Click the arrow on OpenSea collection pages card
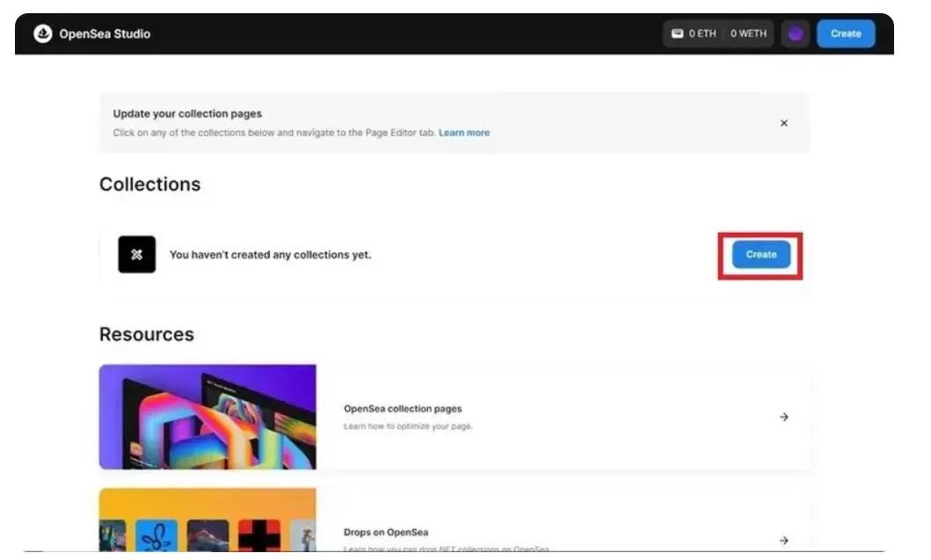Screen dimensions: 931x560 point(784,418)
